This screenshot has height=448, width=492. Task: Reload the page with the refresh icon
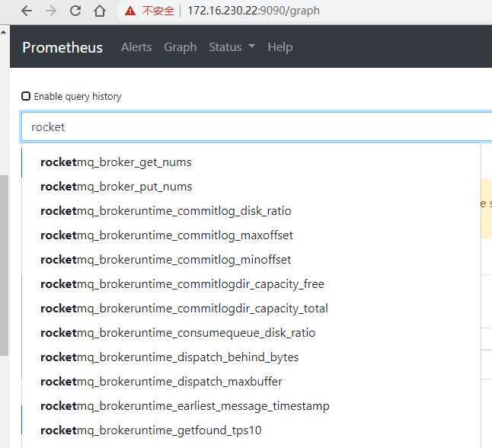click(x=75, y=11)
